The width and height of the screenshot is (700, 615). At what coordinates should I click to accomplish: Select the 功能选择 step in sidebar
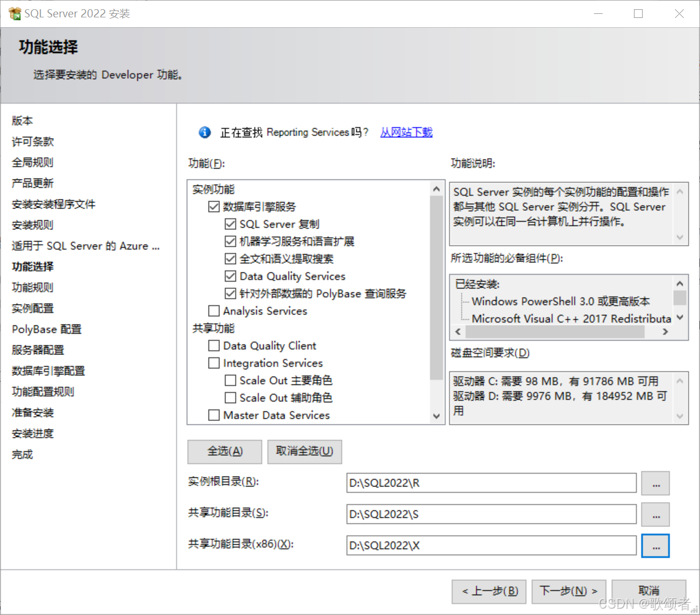tap(33, 266)
